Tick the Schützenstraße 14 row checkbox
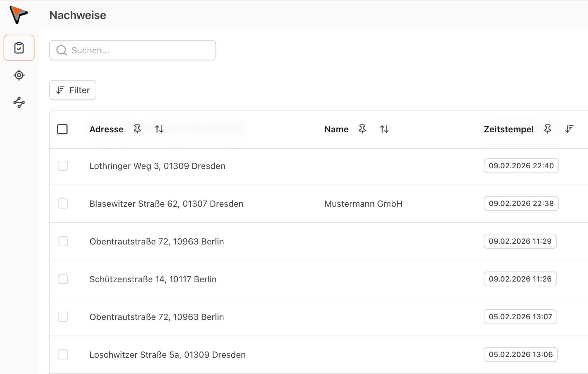 click(x=63, y=279)
